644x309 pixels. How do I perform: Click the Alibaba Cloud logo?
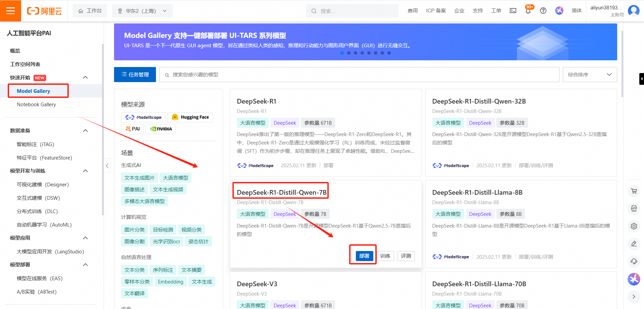click(44, 11)
